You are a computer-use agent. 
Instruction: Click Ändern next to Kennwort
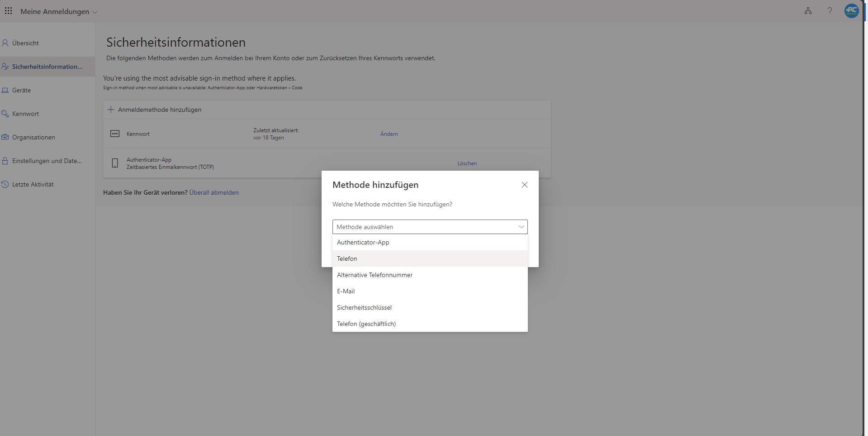point(389,134)
